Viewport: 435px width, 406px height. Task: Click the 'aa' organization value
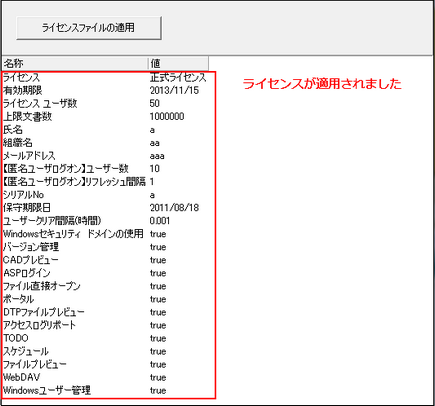[x=155, y=143]
